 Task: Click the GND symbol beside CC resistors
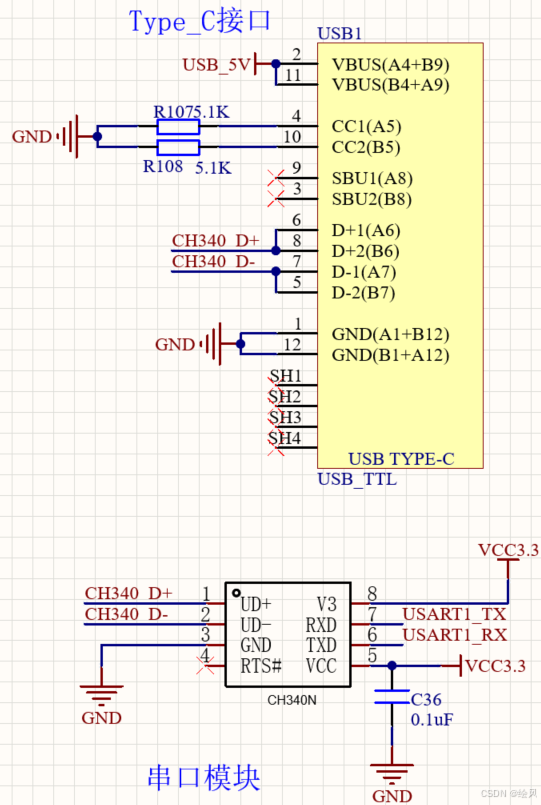69,137
